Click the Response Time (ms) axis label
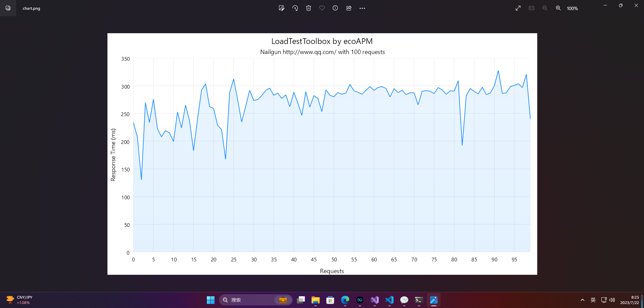The image size is (644, 308). (113, 155)
